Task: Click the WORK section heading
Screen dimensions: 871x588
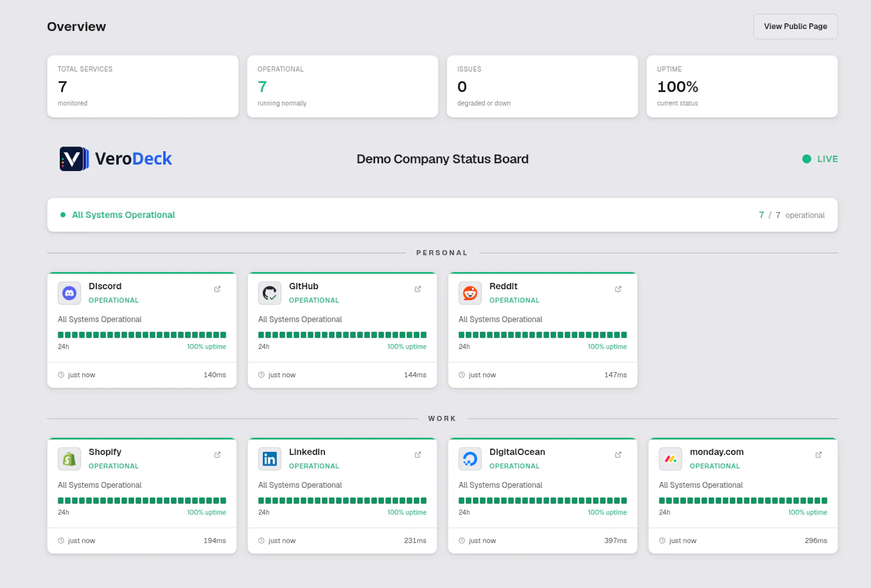Action: [x=442, y=419]
